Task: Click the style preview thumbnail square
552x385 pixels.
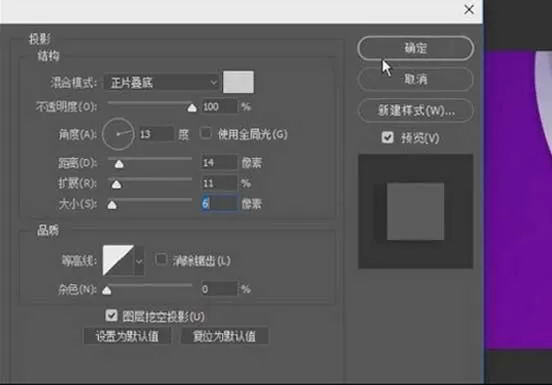Action: [415, 211]
